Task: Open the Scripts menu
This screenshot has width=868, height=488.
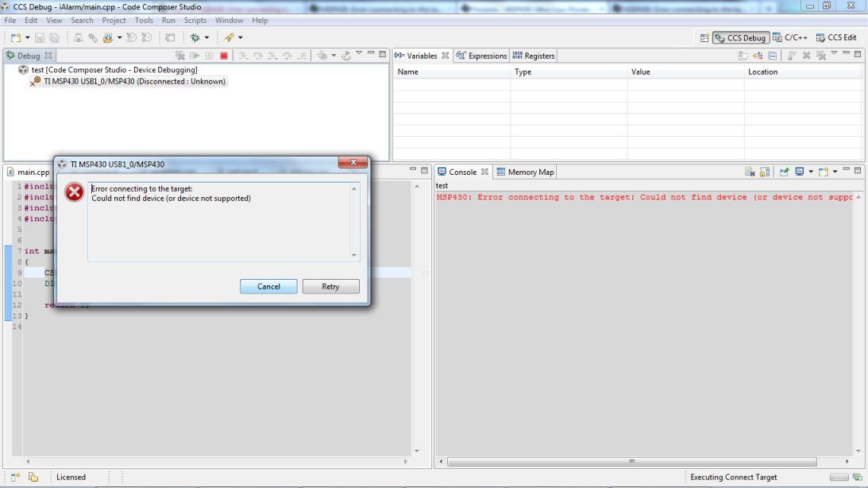Action: pyautogui.click(x=195, y=20)
